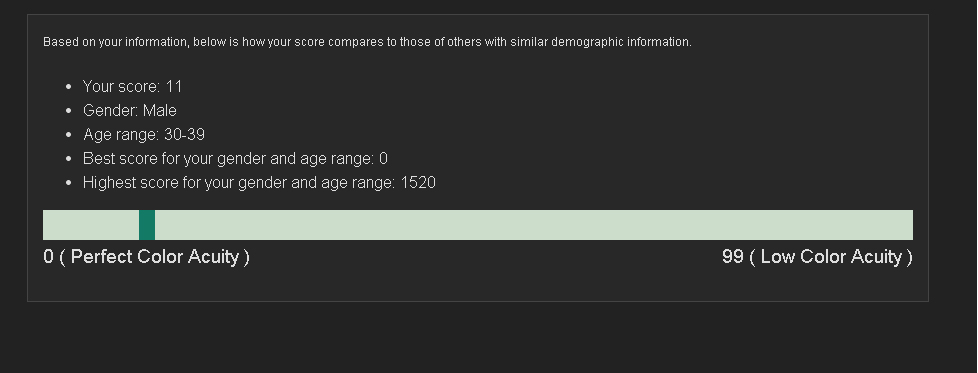This screenshot has width=978, height=373.
Task: Click the 'Based on your information' intro sentence
Action: [367, 42]
